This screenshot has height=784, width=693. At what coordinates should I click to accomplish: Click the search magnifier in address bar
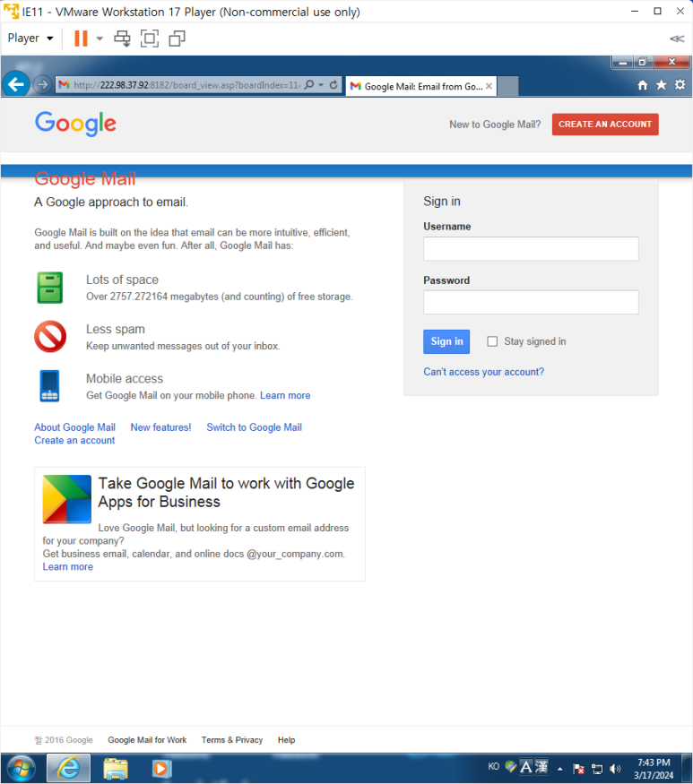[309, 84]
